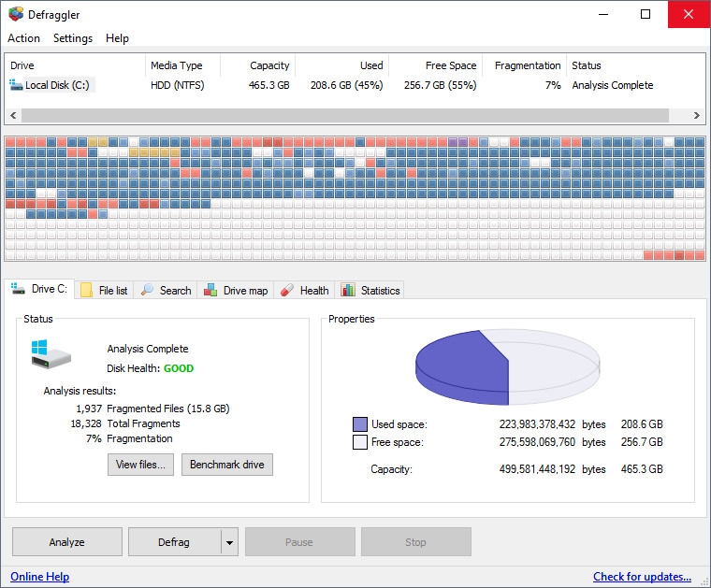
Task: Click the drive list horizontal scrollbar thumb
Action: point(344,115)
